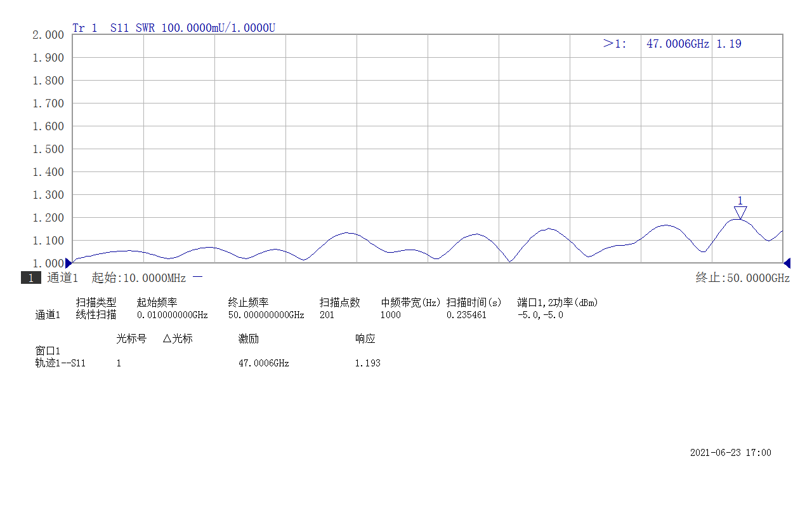
Task: Click the '扫描点数' column header
Action: (x=339, y=302)
